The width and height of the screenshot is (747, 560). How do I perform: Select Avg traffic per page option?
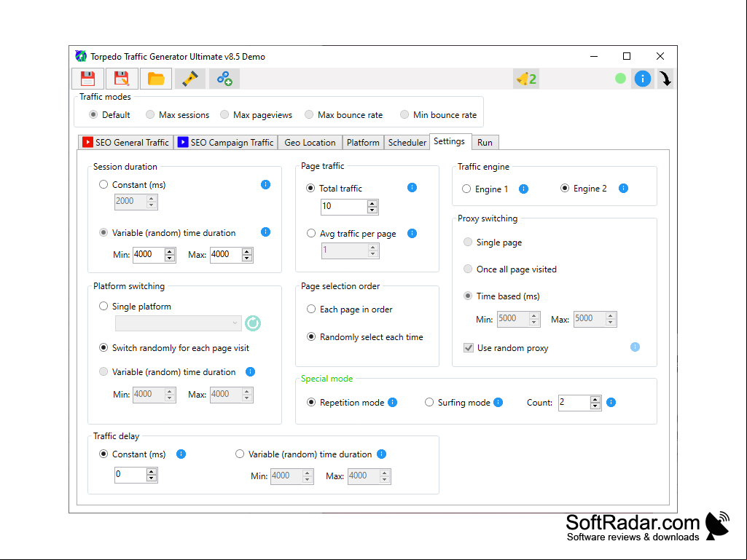click(351, 233)
